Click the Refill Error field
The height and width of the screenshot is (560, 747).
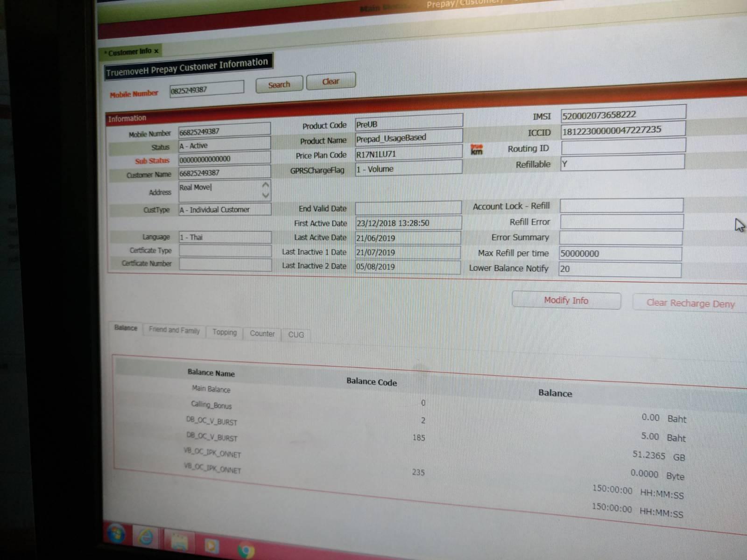click(621, 222)
